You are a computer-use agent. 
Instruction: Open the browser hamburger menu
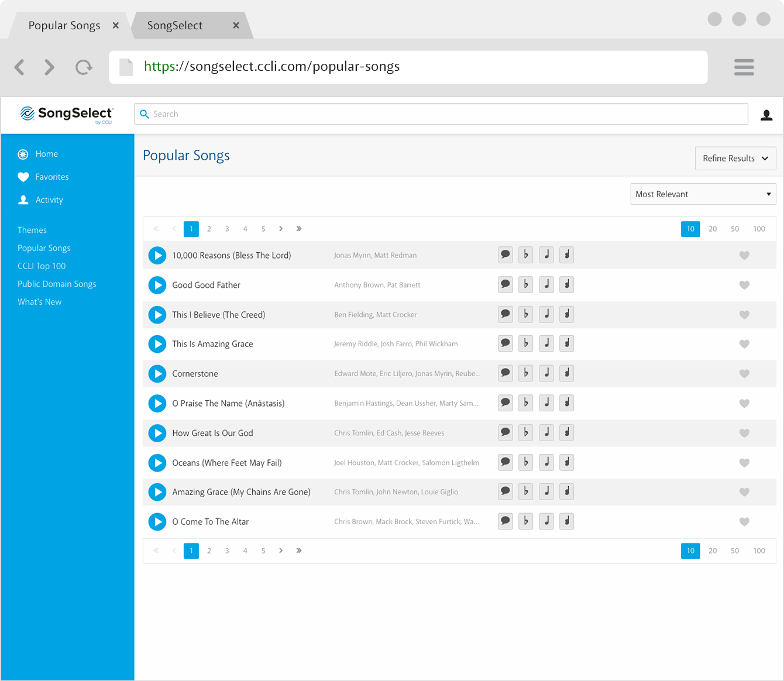744,67
